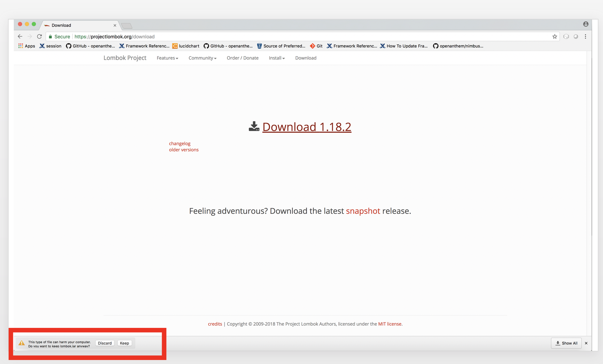
Task: Expand the Install dropdown menu
Action: pos(277,58)
